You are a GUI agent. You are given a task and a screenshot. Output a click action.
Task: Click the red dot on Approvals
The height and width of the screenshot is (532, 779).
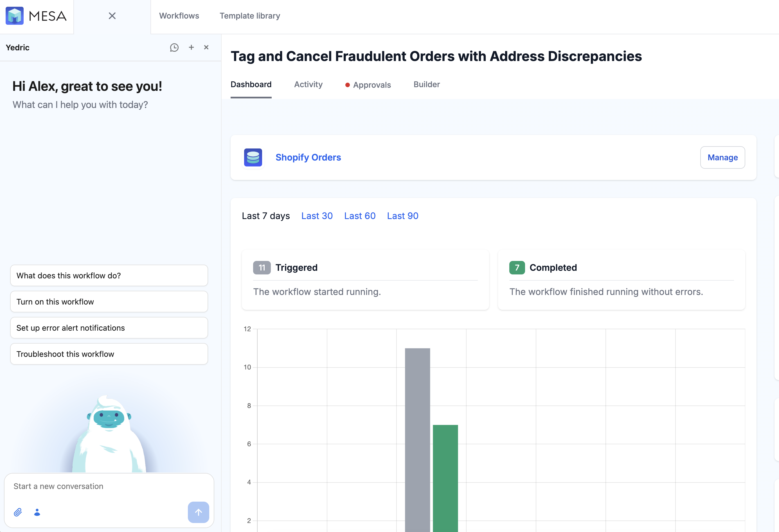click(x=348, y=85)
